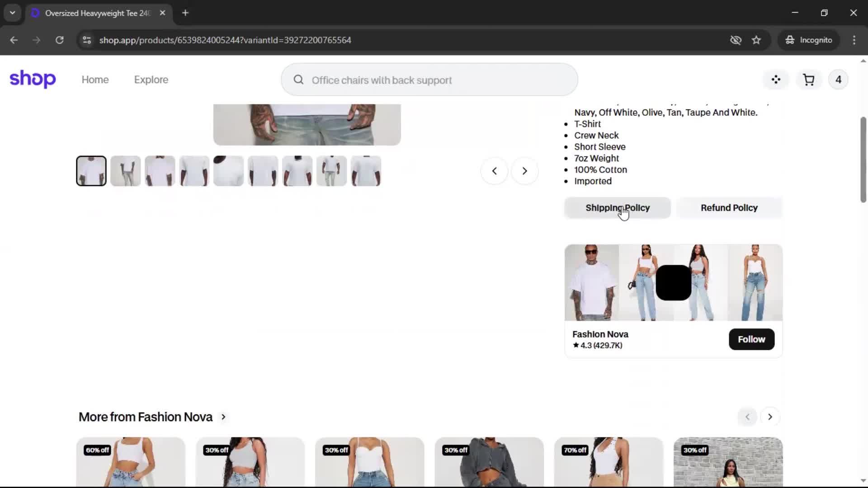The image size is (868, 488).
Task: Select the second product image thumbnail
Action: (126, 171)
